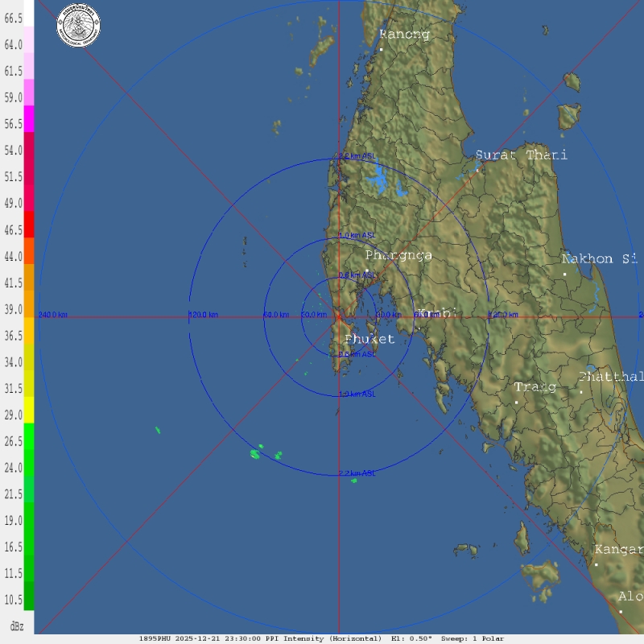Click the Krabi map label

click(x=437, y=313)
